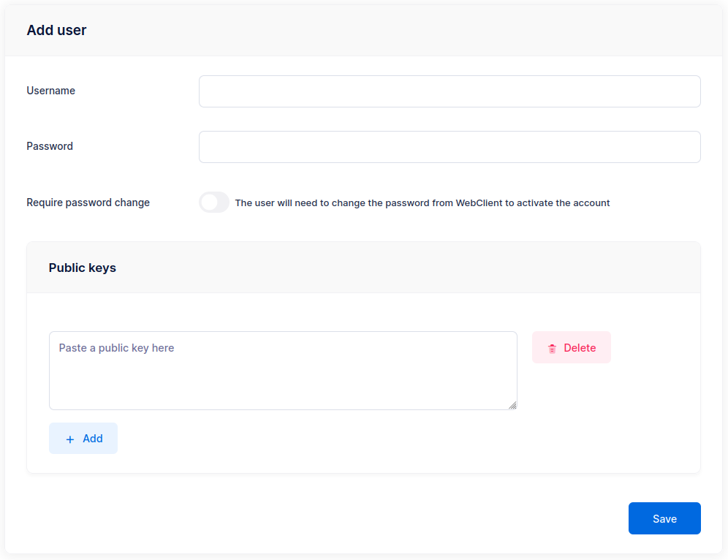Click the Save button
This screenshot has height=560, width=728.
[x=664, y=518]
